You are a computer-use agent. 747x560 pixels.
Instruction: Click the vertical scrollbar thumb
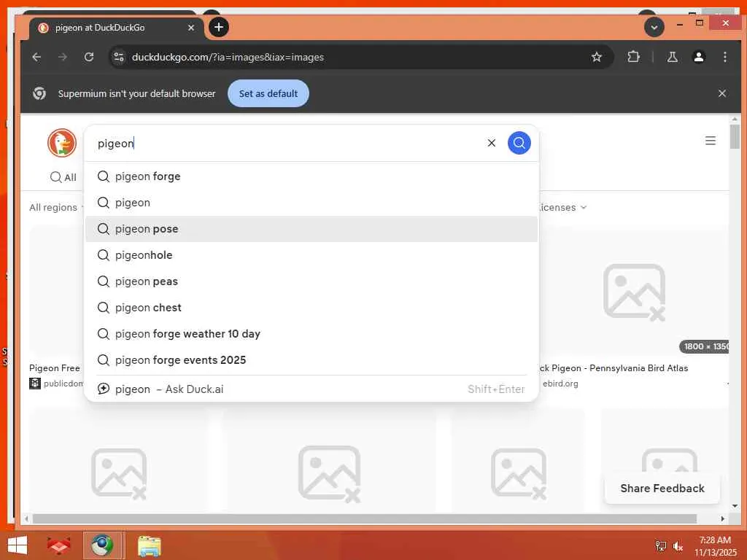click(x=734, y=136)
